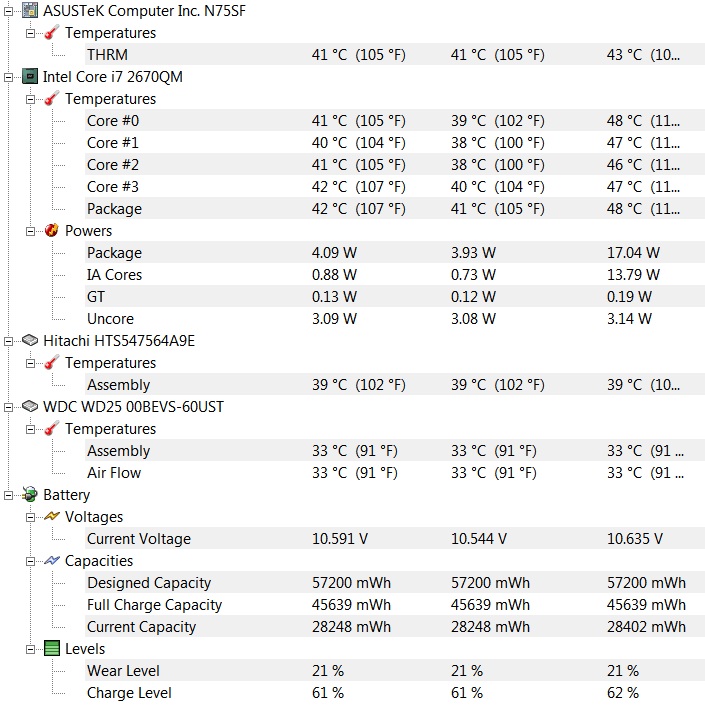705x709 pixels.
Task: Collapse the ASUSTeK Computer Inc. N75SF node
Action: 9,11
